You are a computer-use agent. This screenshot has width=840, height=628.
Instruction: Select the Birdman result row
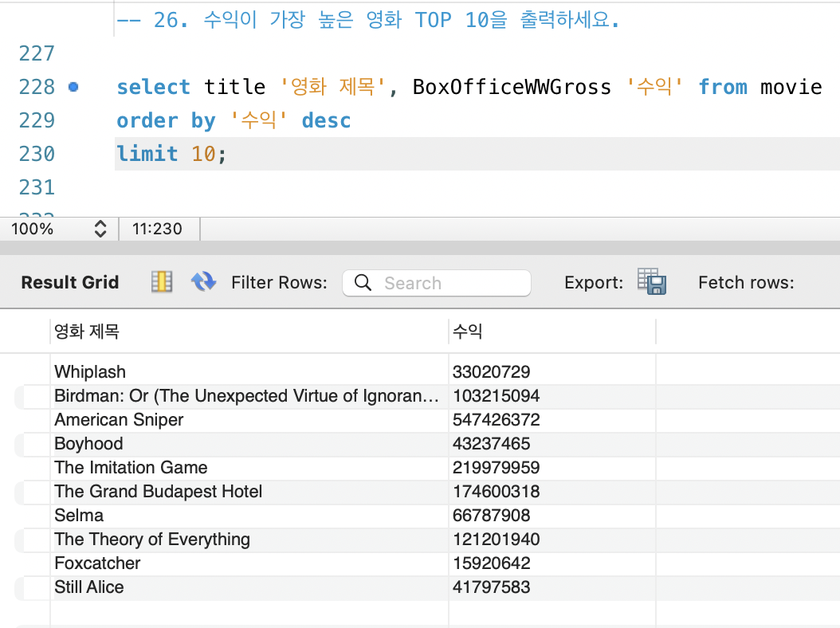159,396
